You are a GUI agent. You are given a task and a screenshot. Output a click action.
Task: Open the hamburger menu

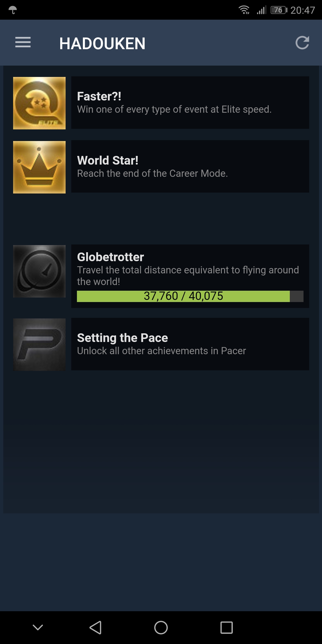click(23, 42)
